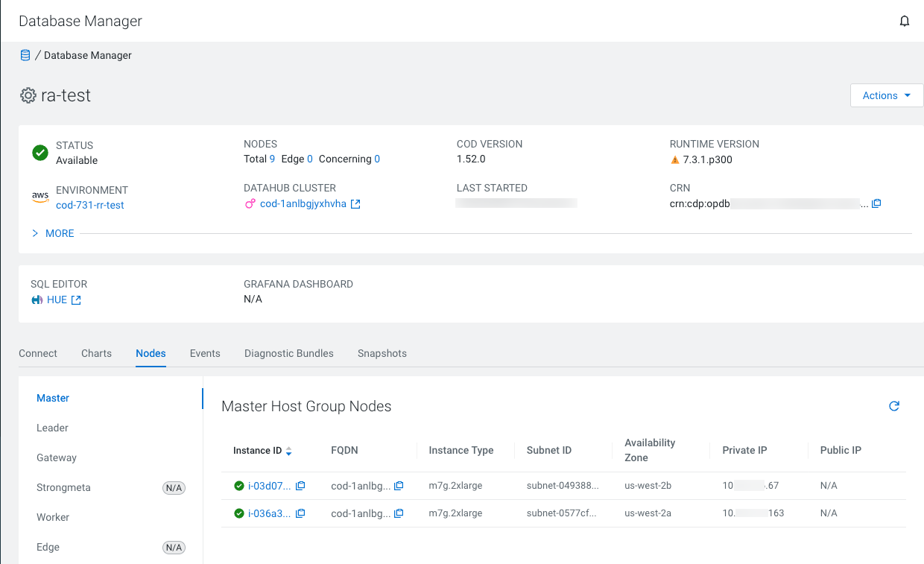Open the cod-731-rr-test environment link
This screenshot has height=564, width=924.
click(89, 205)
